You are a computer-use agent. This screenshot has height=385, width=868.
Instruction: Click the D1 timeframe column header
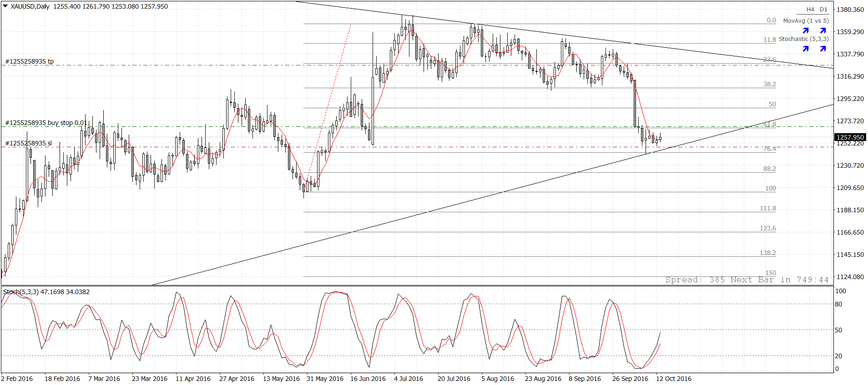click(x=823, y=10)
